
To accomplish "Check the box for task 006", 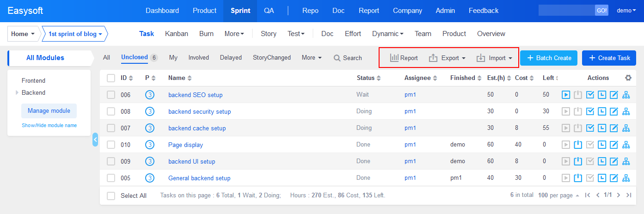I will click(x=111, y=95).
